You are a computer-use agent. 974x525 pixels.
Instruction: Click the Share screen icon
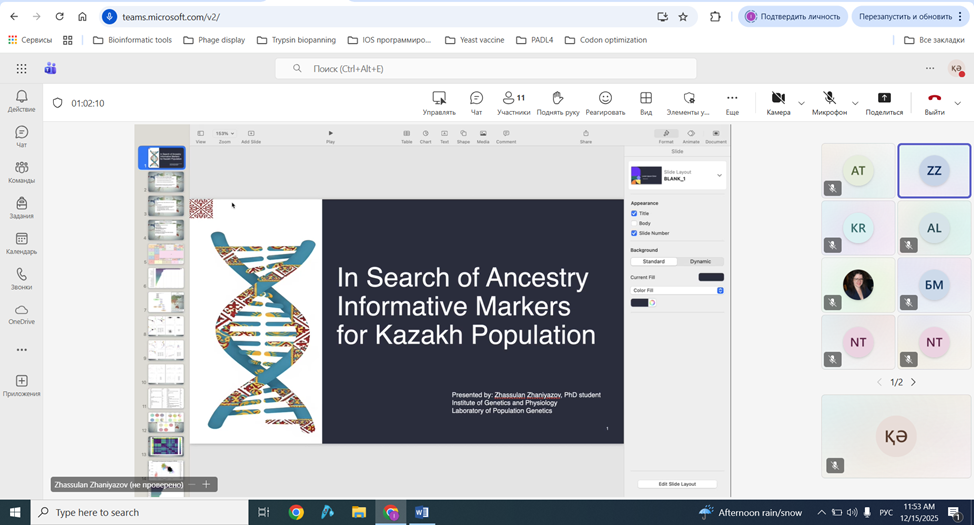tap(884, 98)
